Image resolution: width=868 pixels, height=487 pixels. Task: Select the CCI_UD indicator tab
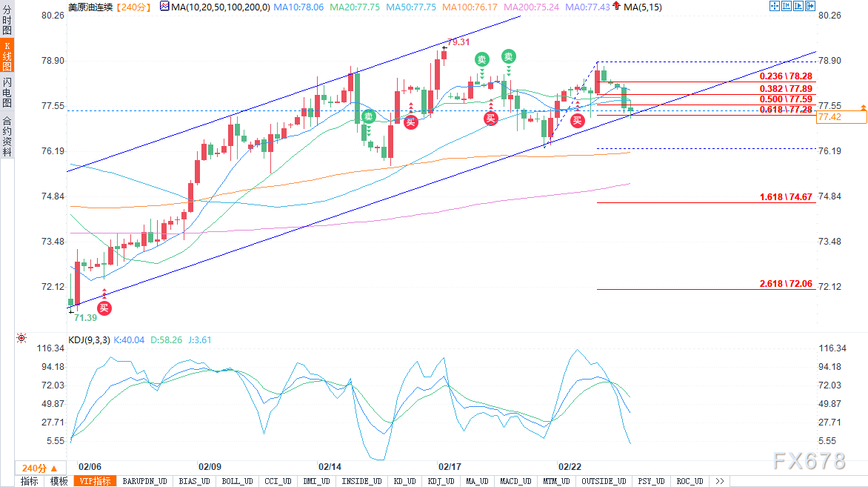click(277, 481)
